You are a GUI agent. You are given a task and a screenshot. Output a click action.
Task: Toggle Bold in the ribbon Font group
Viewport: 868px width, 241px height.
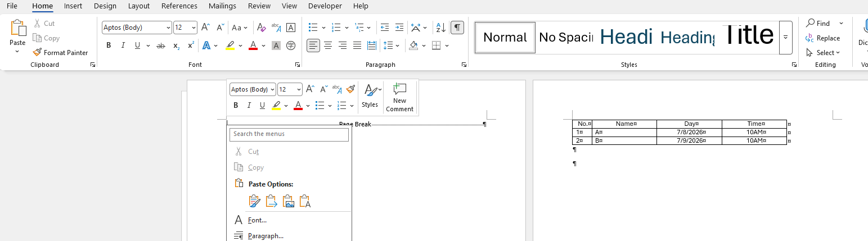(x=109, y=46)
